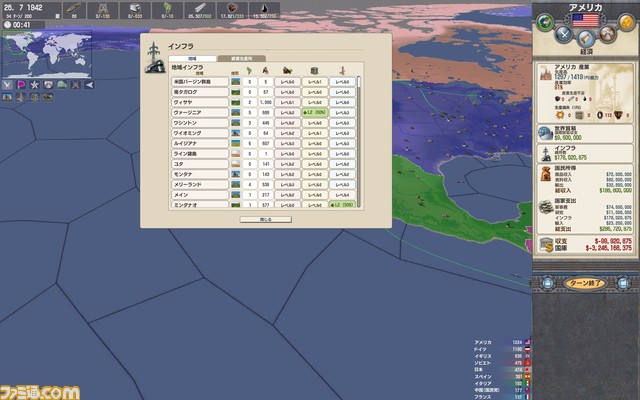End the turn with ターン終了
The height and width of the screenshot is (400, 640).
click(x=585, y=283)
